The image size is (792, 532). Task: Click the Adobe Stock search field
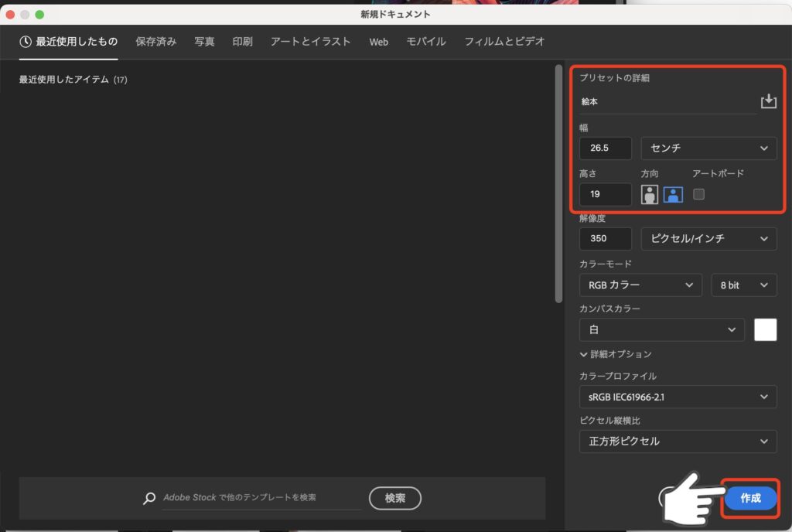tap(261, 498)
